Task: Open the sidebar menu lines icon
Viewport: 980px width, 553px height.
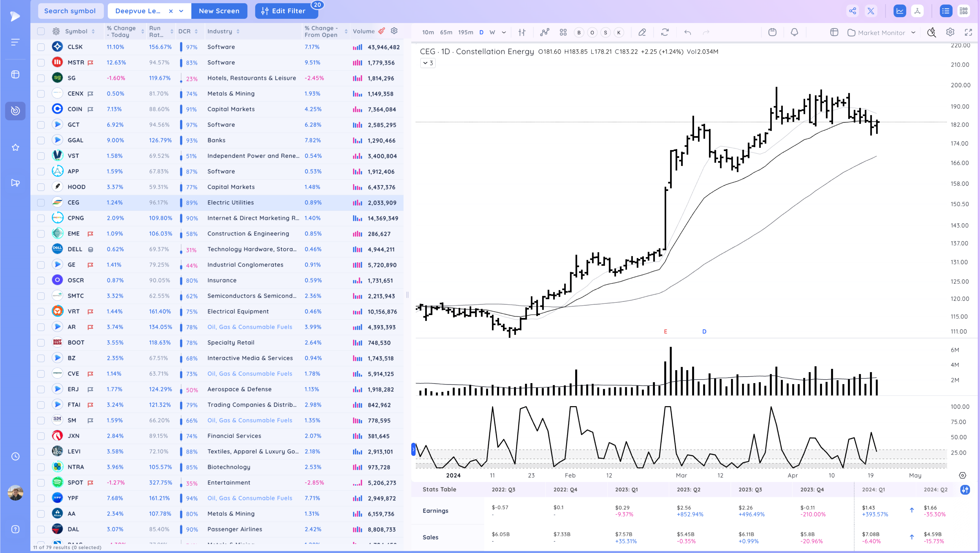Action: (15, 42)
